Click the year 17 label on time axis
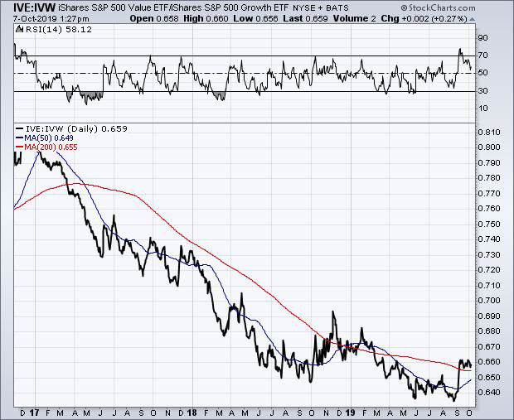 [35, 413]
